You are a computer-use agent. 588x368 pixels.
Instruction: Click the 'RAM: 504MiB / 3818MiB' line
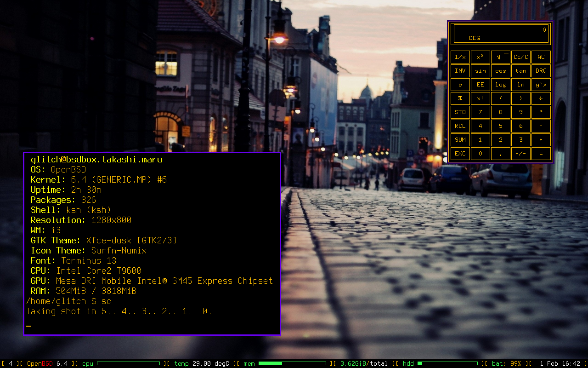84,291
